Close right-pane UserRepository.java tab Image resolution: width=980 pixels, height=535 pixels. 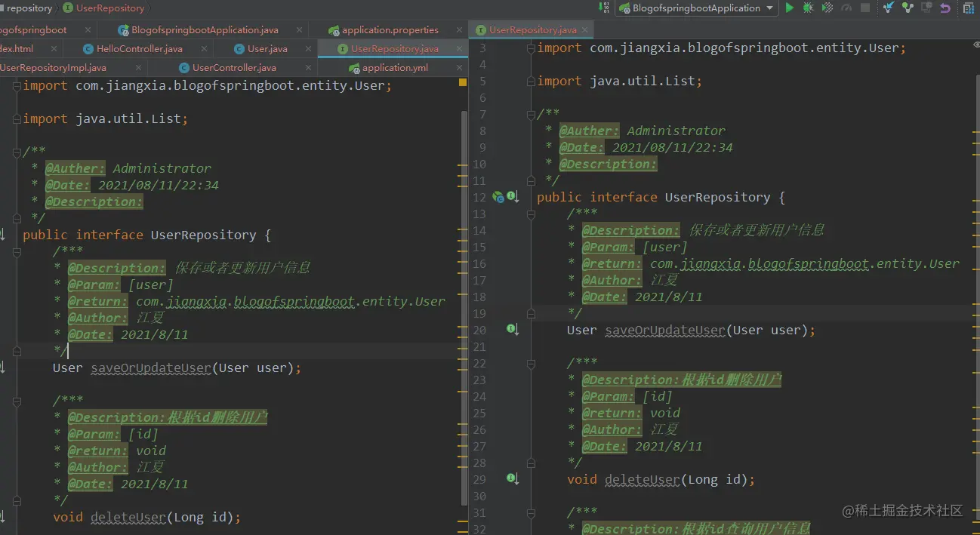coord(584,30)
